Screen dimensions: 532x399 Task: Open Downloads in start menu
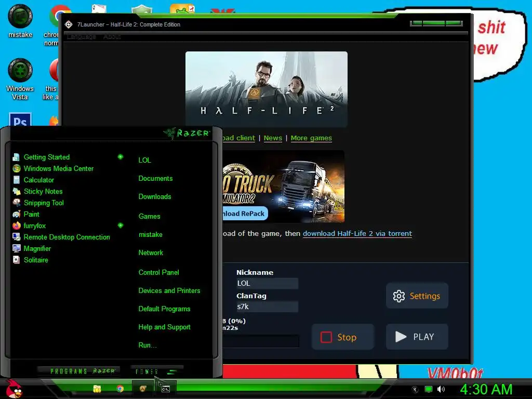[x=155, y=197]
